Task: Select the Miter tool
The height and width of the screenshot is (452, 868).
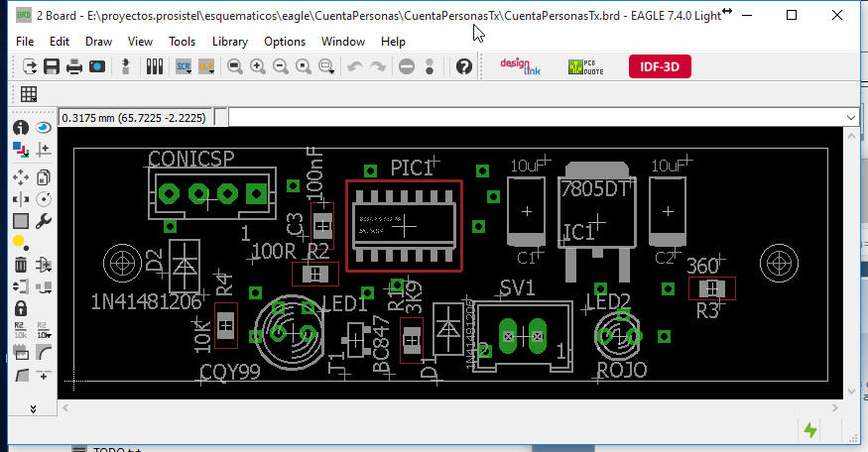Action: coord(44,352)
